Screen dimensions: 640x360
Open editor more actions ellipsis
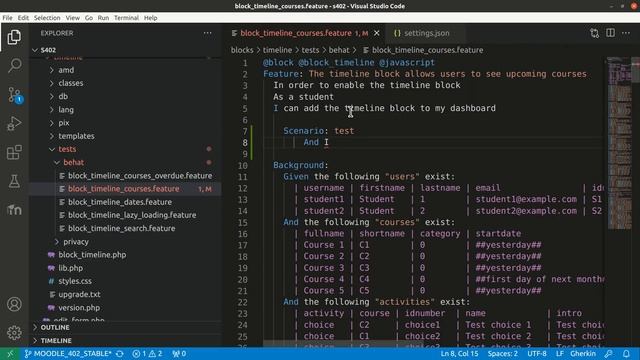point(626,33)
